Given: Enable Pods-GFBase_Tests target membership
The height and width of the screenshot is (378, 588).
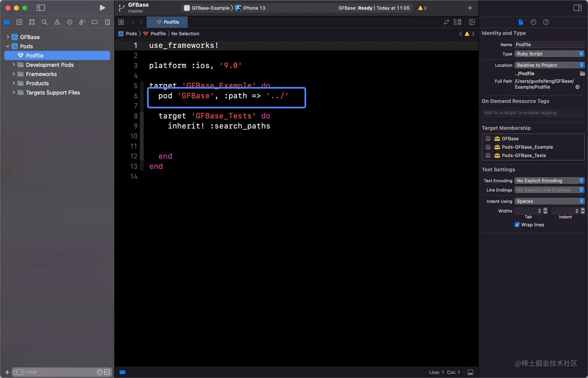Looking at the screenshot, I should [488, 155].
